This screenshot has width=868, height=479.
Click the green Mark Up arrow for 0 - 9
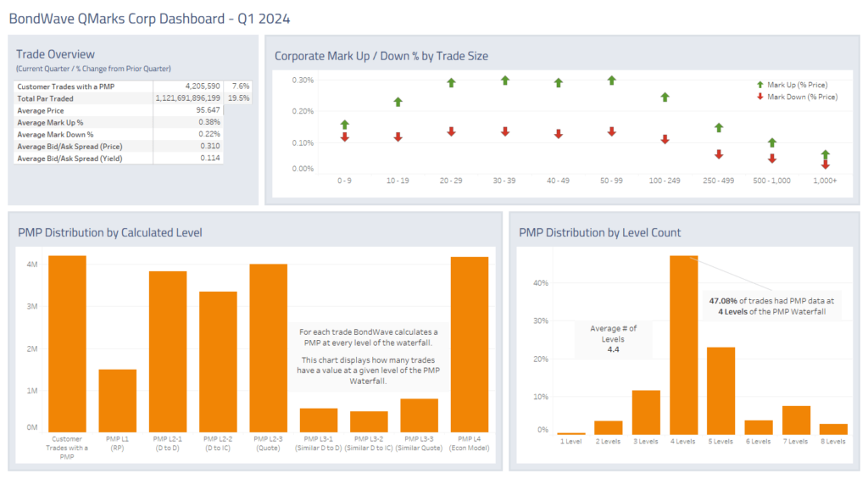point(344,125)
